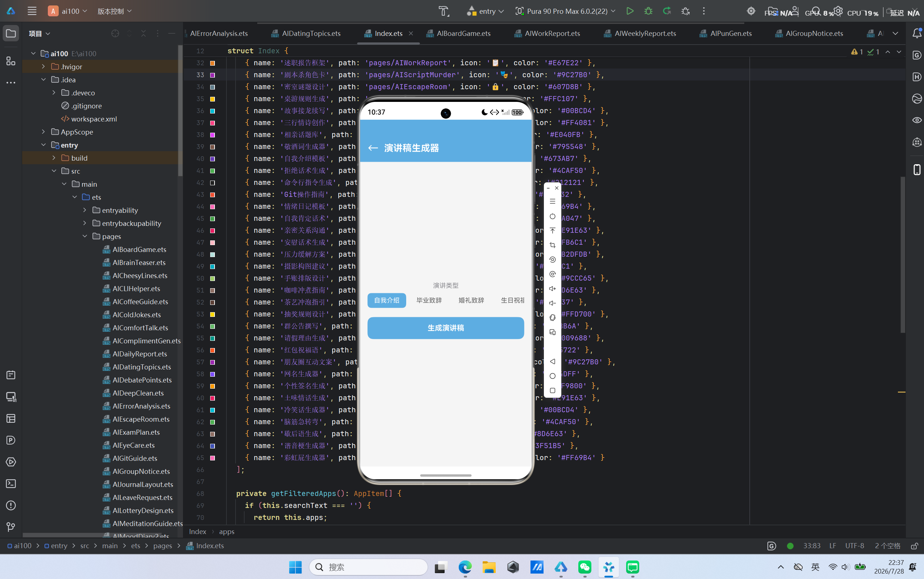924x579 pixels.
Task: Click Previewer eye icon on right sidebar
Action: (917, 120)
